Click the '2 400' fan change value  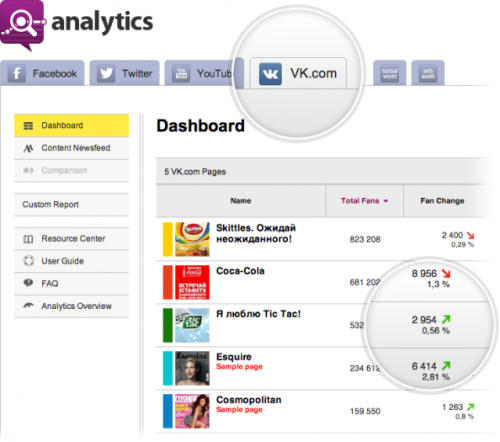[x=452, y=235]
